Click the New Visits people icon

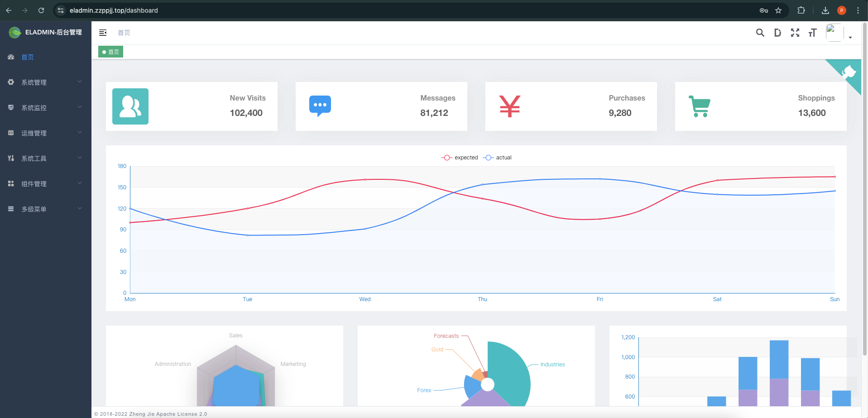pyautogui.click(x=130, y=106)
